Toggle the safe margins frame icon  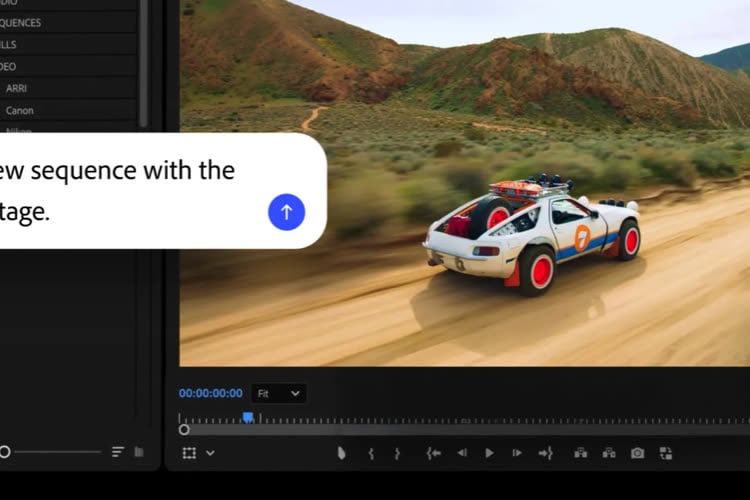coord(189,453)
